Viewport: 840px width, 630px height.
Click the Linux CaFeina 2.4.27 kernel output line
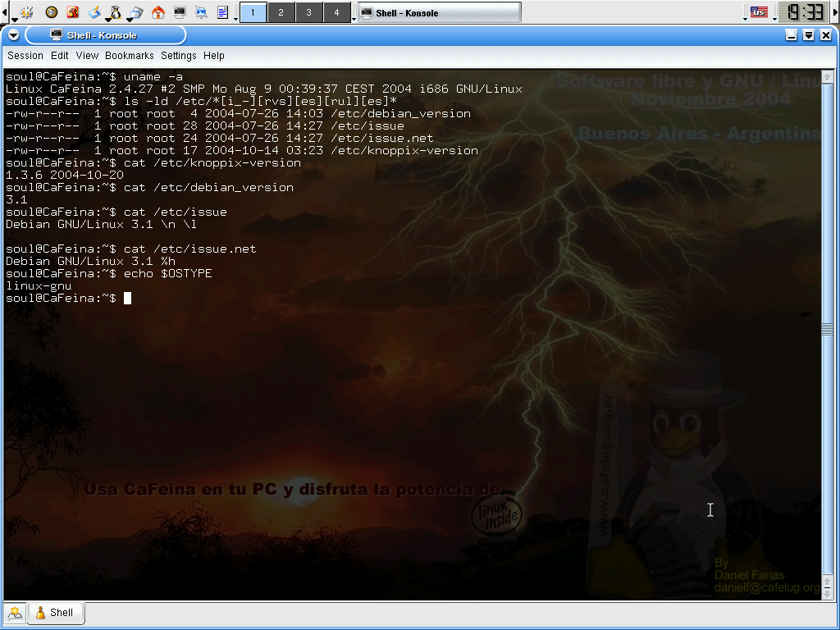pos(263,89)
